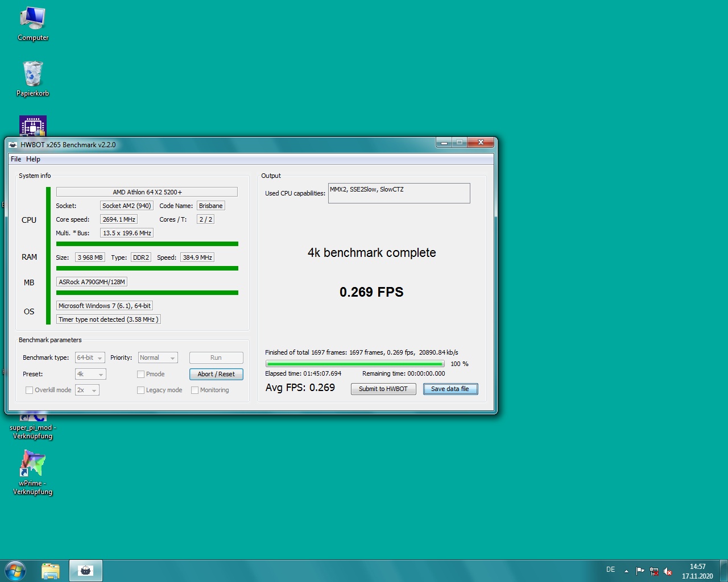Click the Used CPU capabilities text box
Viewport: 728px width, 582px height.
coord(399,193)
